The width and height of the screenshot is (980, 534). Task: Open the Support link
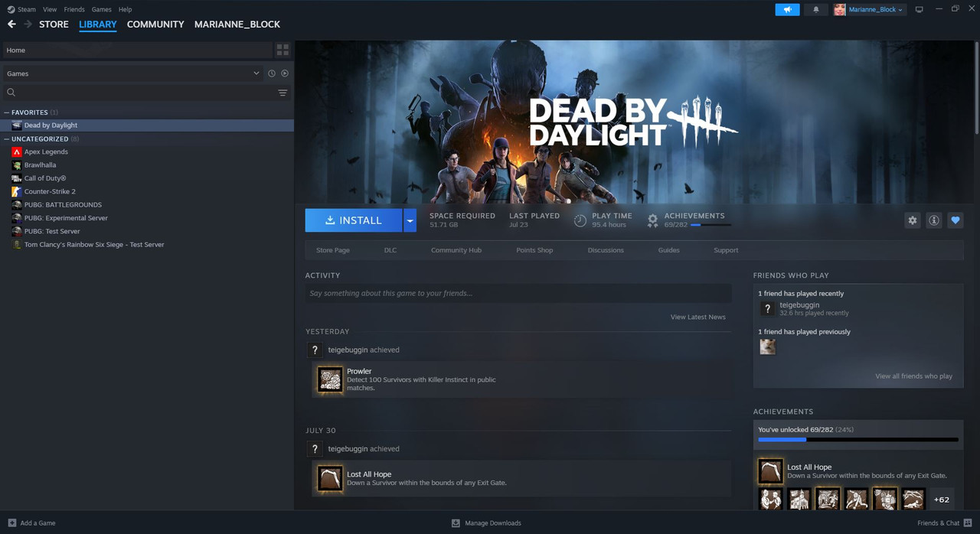[x=726, y=250]
